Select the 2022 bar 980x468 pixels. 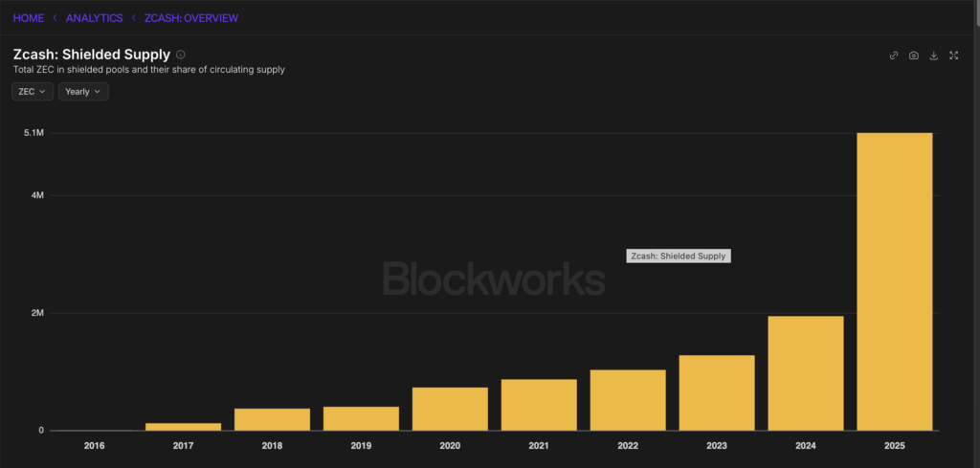tap(628, 400)
